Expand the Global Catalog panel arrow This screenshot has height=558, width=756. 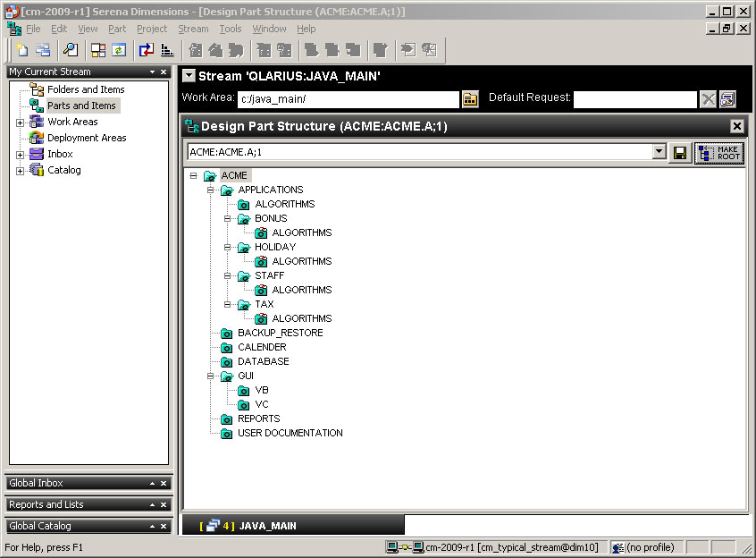(x=152, y=526)
